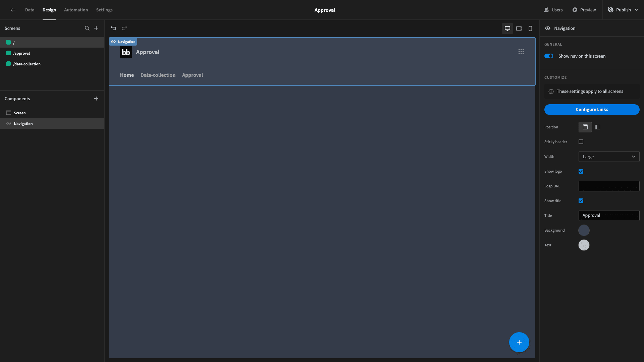Open the Width dropdown set to Large
Screen dimensions: 644x362
(609, 157)
